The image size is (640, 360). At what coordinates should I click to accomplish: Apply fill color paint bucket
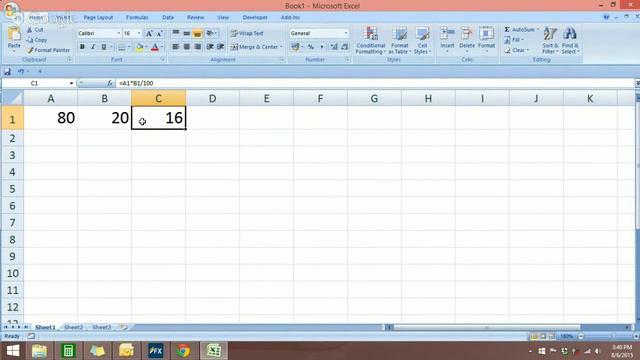pos(140,47)
